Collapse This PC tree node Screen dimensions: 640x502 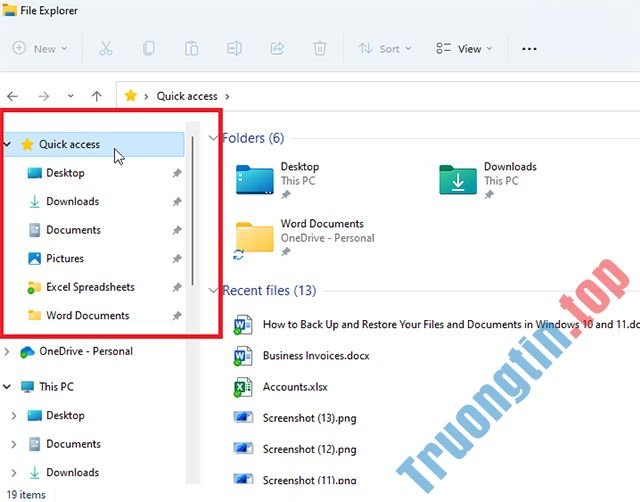(x=7, y=386)
